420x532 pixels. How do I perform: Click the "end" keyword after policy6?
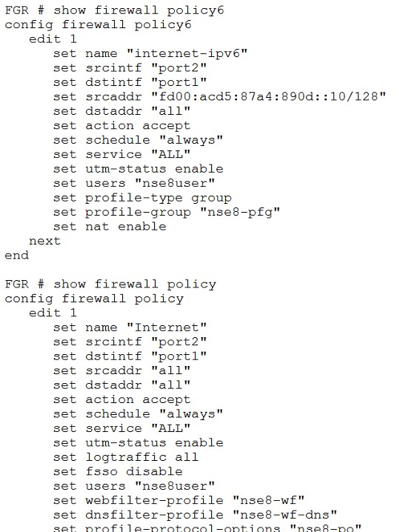coord(16,255)
